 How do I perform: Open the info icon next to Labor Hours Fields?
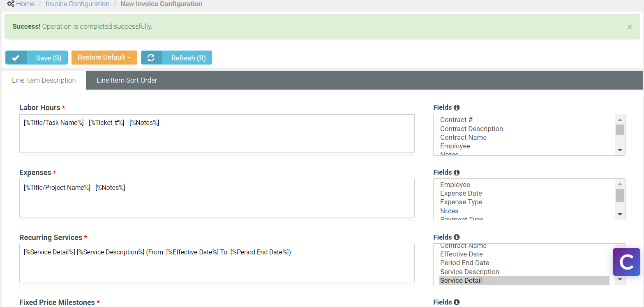[x=457, y=107]
